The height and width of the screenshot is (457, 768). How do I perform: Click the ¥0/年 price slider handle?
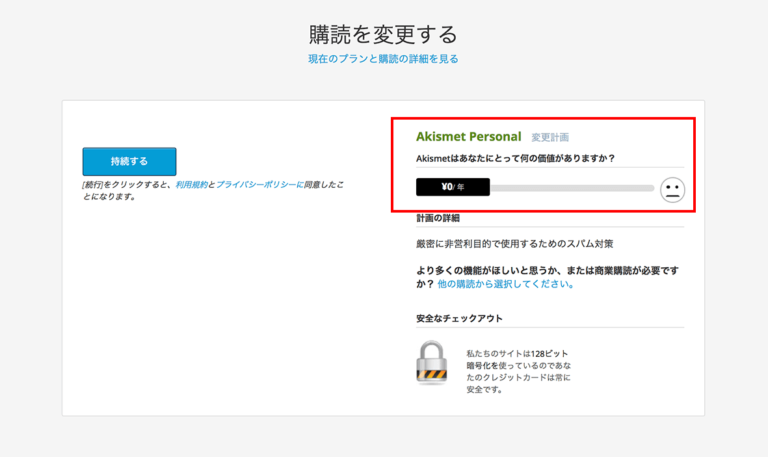[453, 187]
